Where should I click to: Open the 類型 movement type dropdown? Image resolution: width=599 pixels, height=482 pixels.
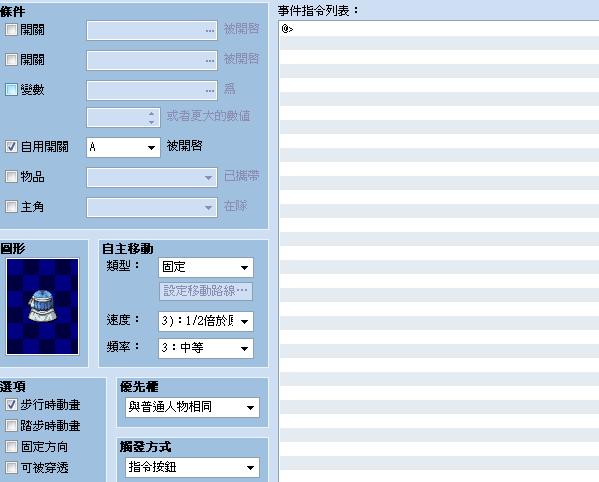206,267
